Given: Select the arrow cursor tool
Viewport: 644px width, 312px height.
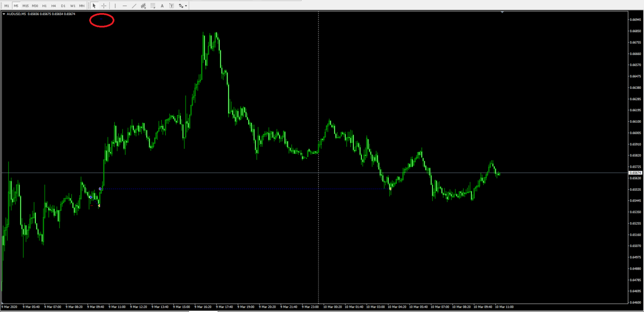Looking at the screenshot, I should pos(94,6).
